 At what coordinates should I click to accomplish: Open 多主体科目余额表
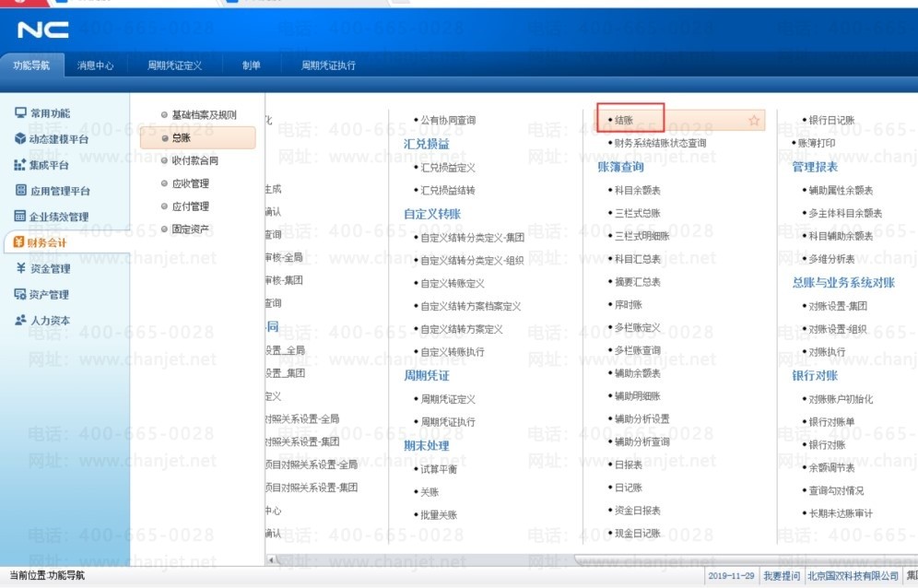point(845,213)
